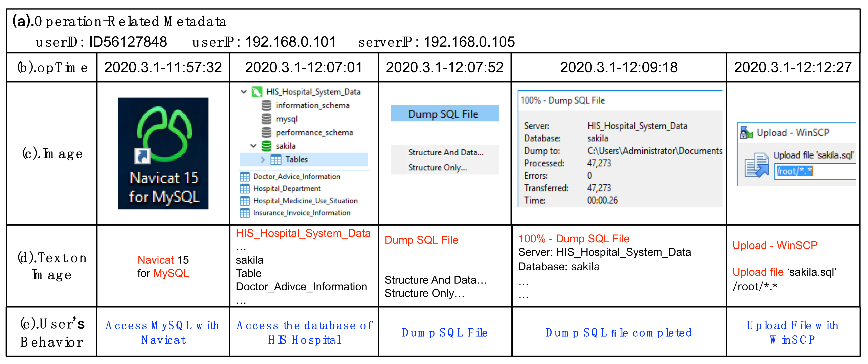868x364 pixels.
Task: Expand the Tables node chevron
Action: (x=263, y=159)
